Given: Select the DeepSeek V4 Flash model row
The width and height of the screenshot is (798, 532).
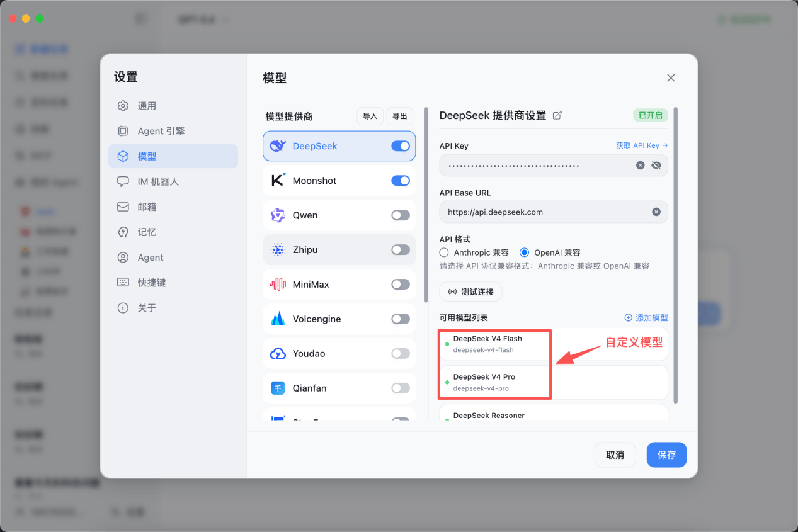Looking at the screenshot, I should [x=554, y=344].
